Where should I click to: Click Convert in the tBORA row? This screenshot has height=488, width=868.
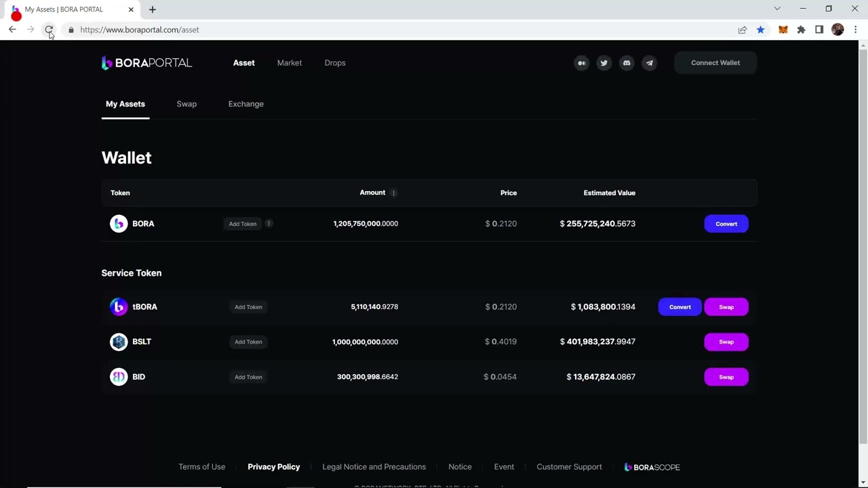pos(680,307)
